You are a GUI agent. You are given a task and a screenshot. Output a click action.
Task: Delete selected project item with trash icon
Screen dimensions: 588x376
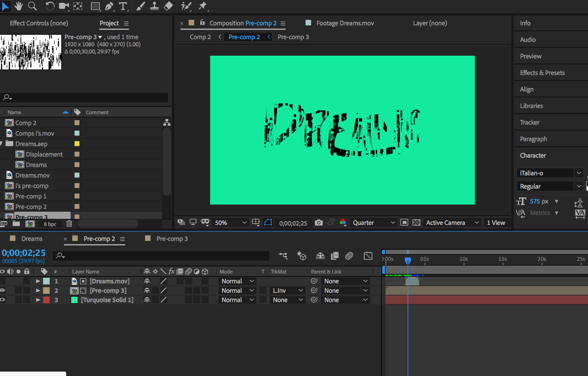pyautogui.click(x=69, y=224)
